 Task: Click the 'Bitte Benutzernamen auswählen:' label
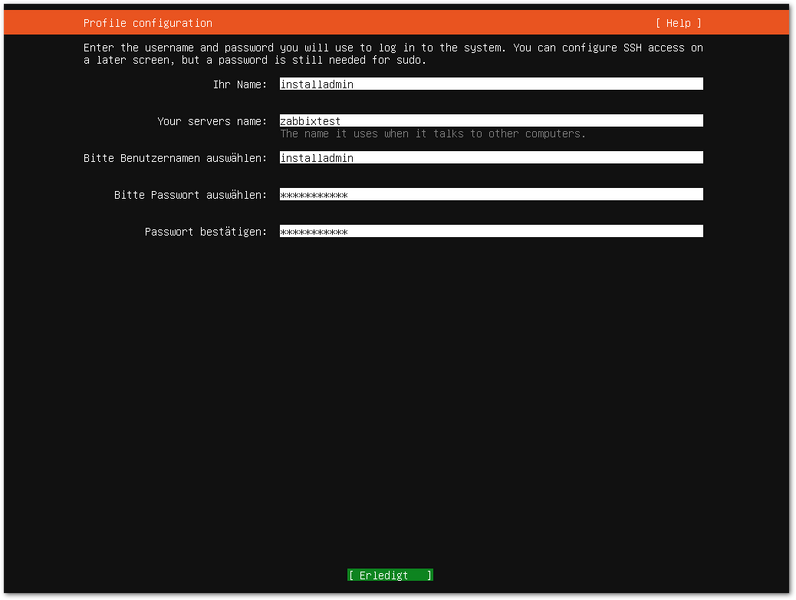[175, 158]
